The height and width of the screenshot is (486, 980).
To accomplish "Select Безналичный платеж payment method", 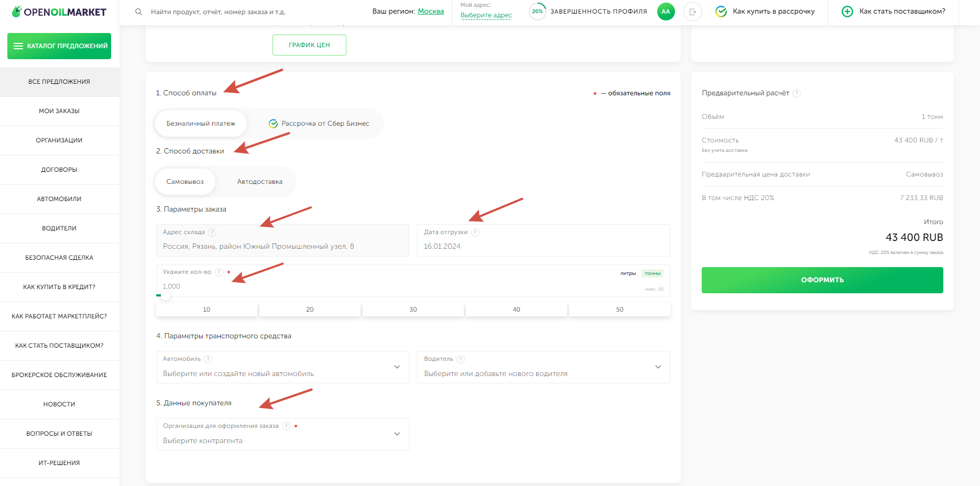I will 201,124.
